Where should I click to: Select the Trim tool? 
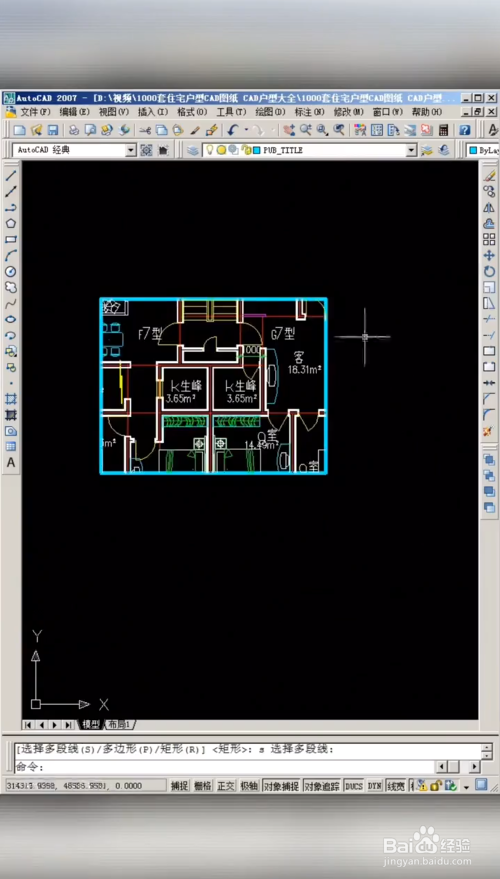click(489, 319)
